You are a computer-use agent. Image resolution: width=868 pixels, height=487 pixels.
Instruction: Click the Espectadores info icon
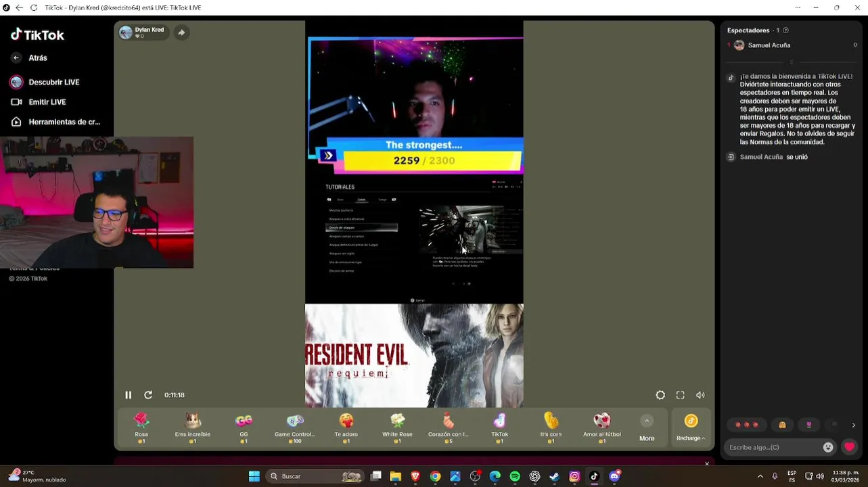point(785,30)
